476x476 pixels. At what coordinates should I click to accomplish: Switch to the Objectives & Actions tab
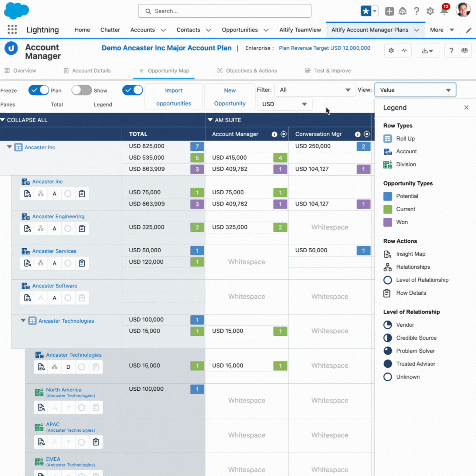point(247,71)
